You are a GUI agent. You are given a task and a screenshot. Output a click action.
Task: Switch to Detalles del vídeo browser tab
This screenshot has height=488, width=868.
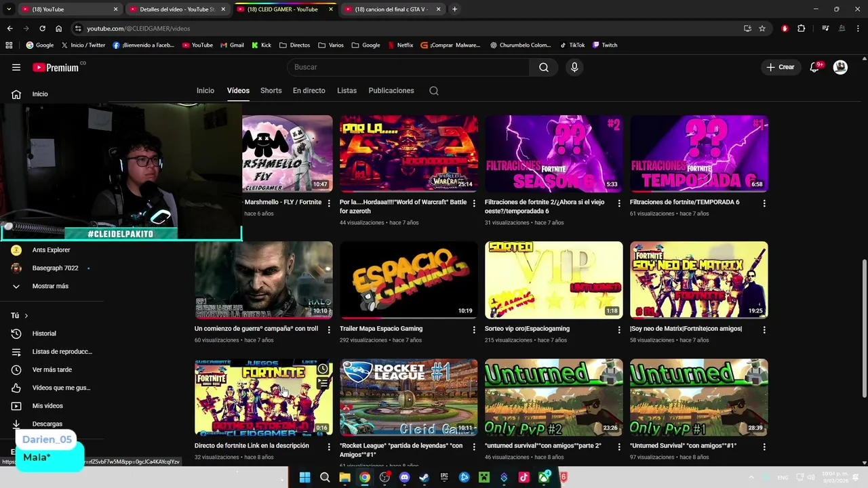point(177,9)
